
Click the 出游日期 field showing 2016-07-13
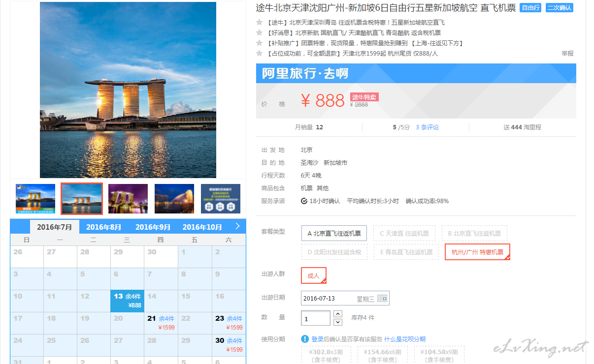pyautogui.click(x=345, y=298)
